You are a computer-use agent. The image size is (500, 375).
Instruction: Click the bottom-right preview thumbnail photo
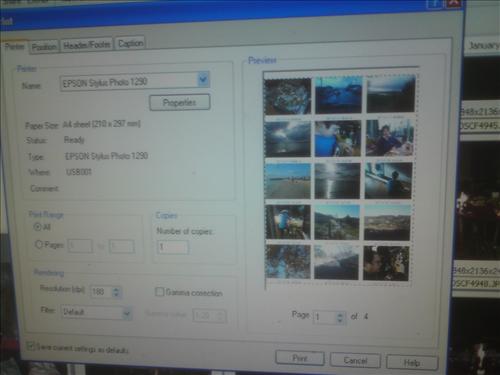(x=386, y=263)
